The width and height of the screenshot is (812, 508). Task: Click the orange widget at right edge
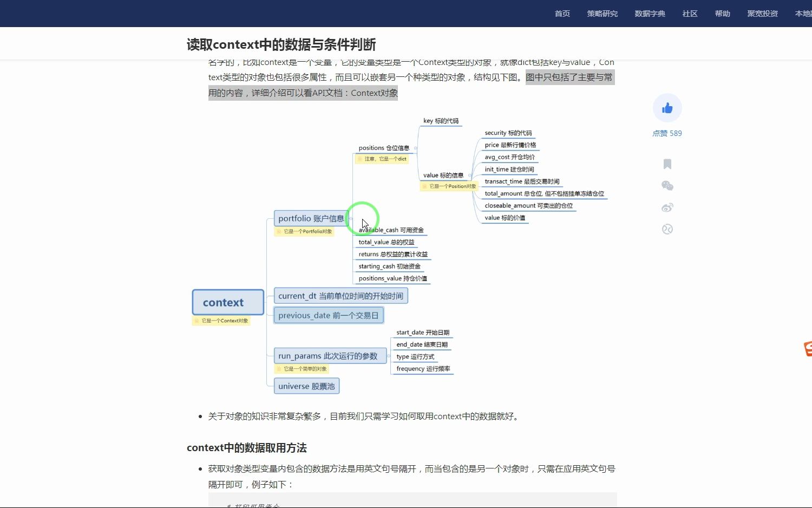808,349
